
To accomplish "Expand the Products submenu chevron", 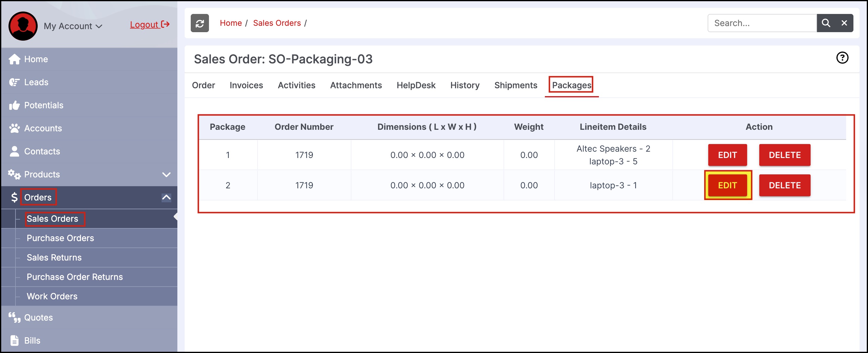I will (x=166, y=174).
